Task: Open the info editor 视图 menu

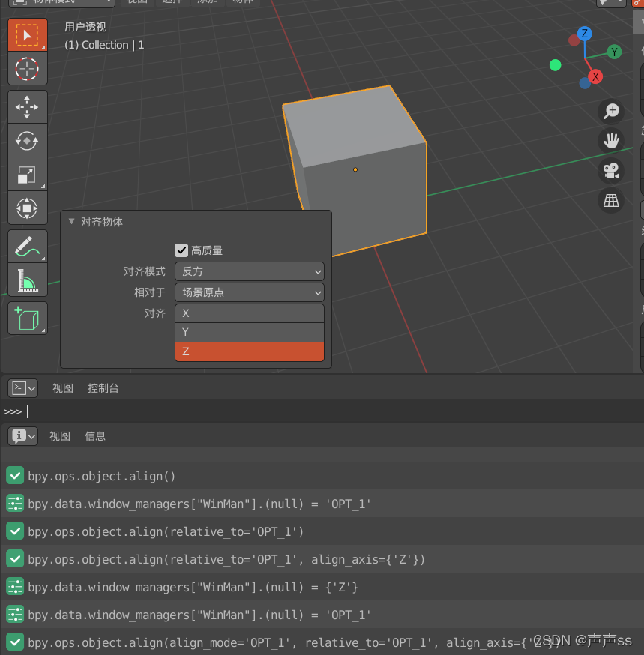Action: [60, 436]
